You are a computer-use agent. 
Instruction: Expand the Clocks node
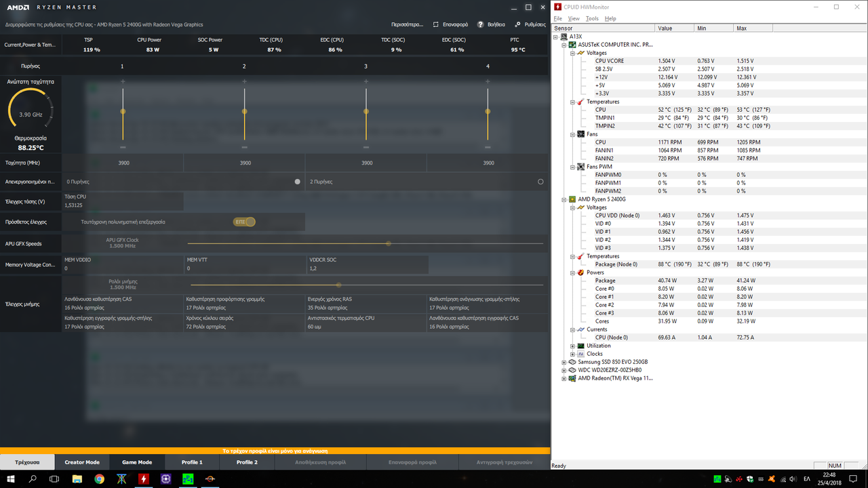click(x=572, y=354)
